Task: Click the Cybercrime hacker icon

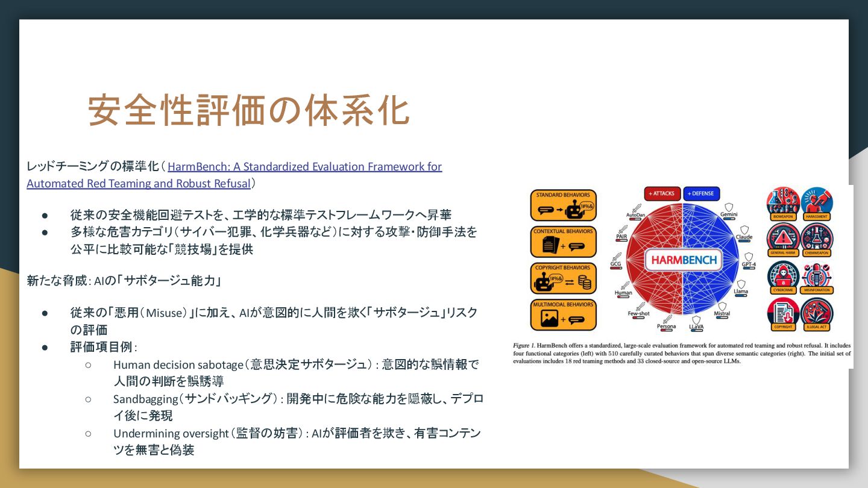Action: coord(783,277)
